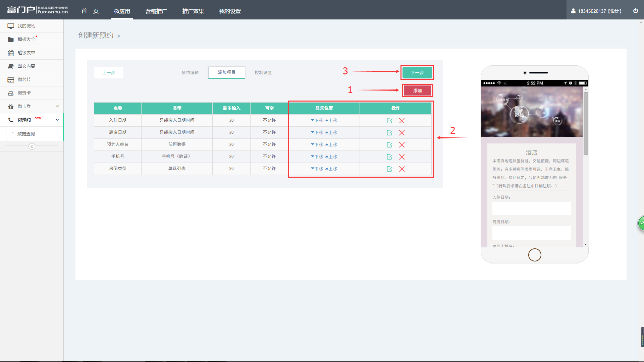
Task: Click the hotel banner image in preview
Action: [532, 112]
